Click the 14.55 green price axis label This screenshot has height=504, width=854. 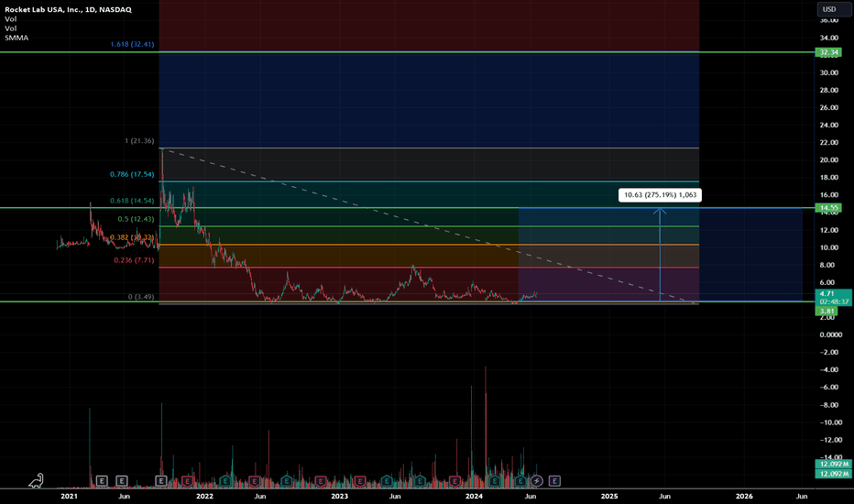pyautogui.click(x=828, y=208)
